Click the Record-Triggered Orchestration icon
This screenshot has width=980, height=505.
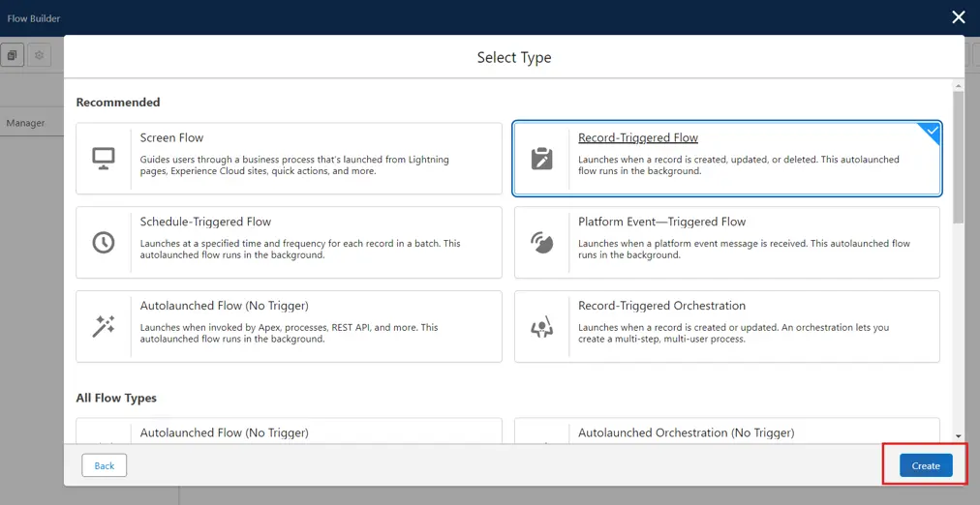(542, 327)
